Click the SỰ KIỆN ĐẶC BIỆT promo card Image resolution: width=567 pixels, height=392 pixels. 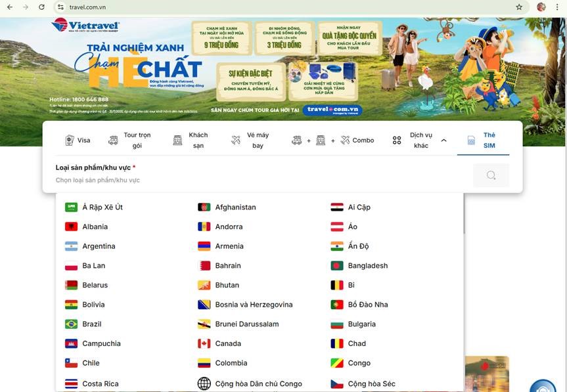(251, 82)
